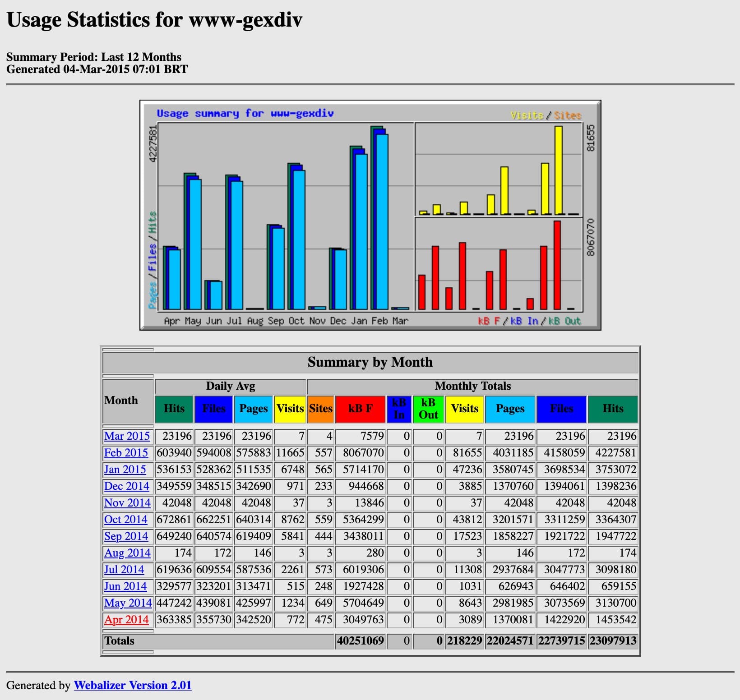Click total pages value 22024571
This screenshot has width=740, height=700.
(x=510, y=641)
